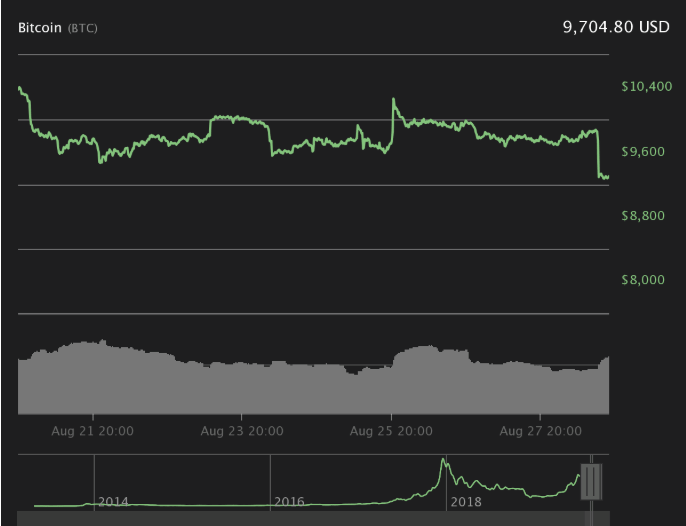Click the price spike near Aug 25 20:00
The width and height of the screenshot is (686, 526).
[393, 100]
